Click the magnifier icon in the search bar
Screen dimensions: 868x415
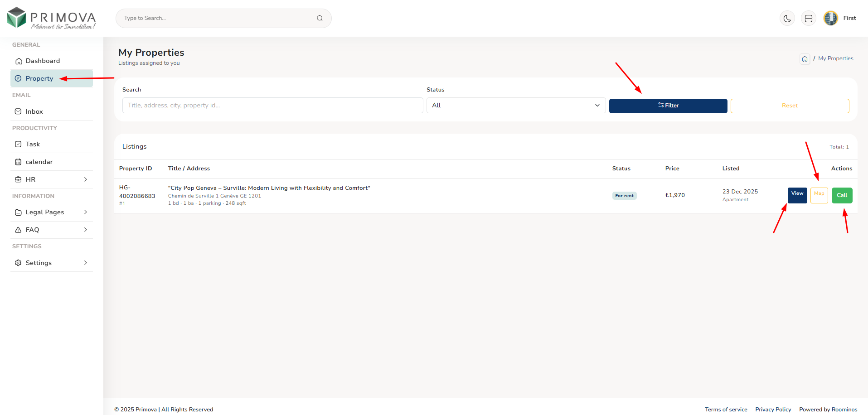[x=320, y=18]
